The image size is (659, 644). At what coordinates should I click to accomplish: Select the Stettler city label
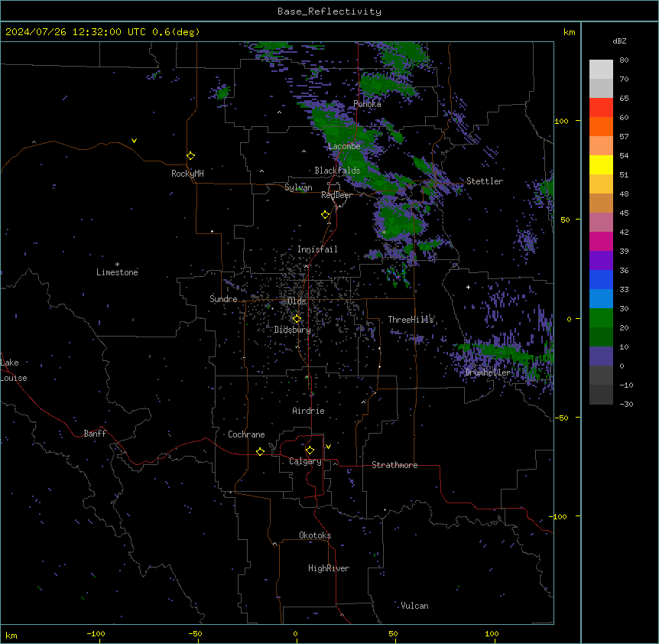tap(485, 181)
